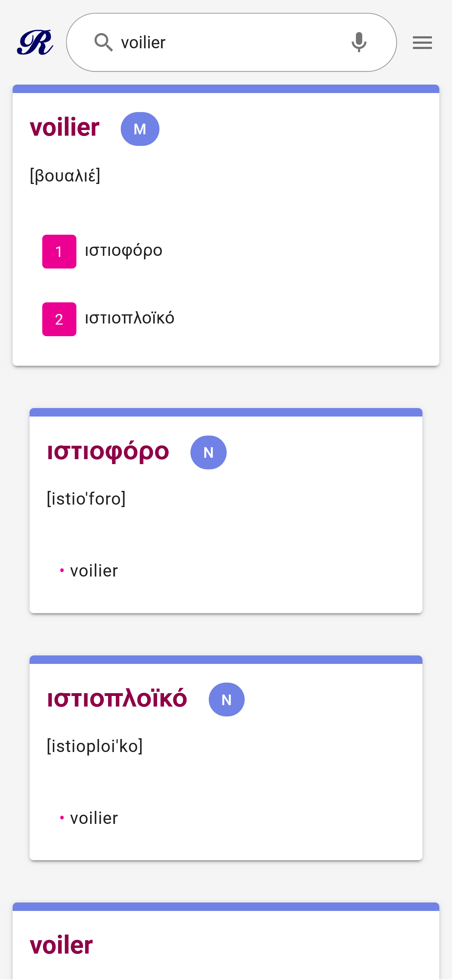Tap the N badge beside ιστιοπλοϊκό
452x980 pixels.
(226, 699)
